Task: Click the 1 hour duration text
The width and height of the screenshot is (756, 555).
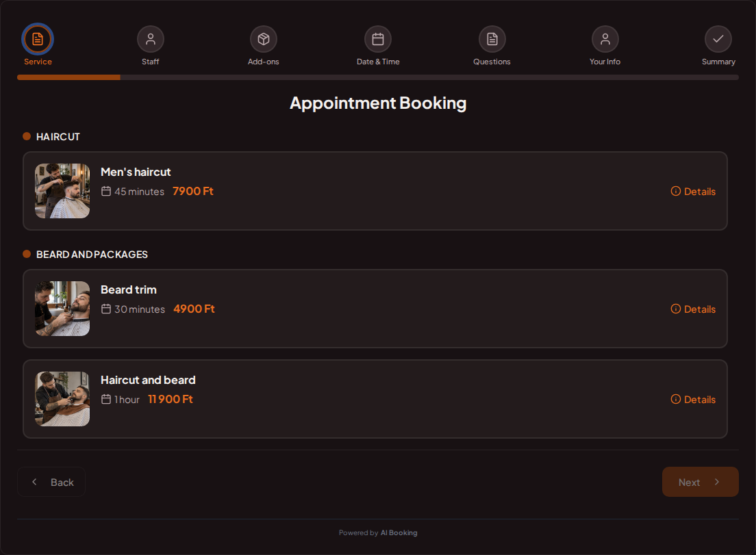Action: click(127, 400)
